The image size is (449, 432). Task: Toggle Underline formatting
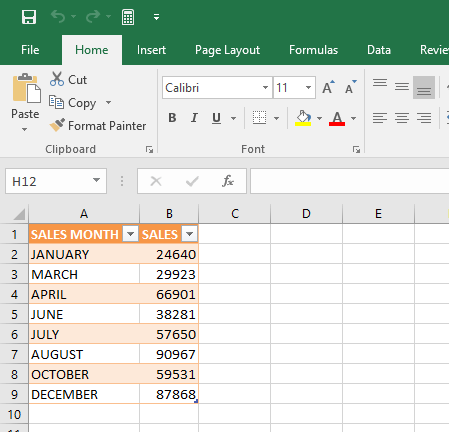click(216, 118)
